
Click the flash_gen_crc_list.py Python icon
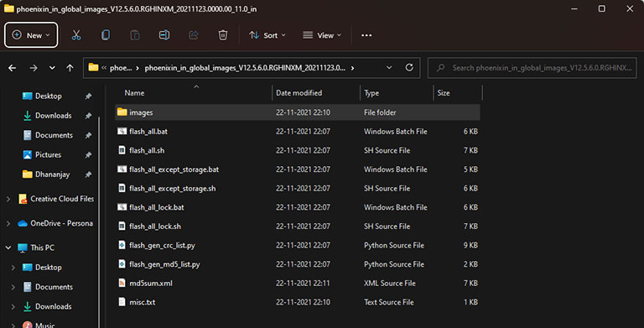pyautogui.click(x=122, y=245)
